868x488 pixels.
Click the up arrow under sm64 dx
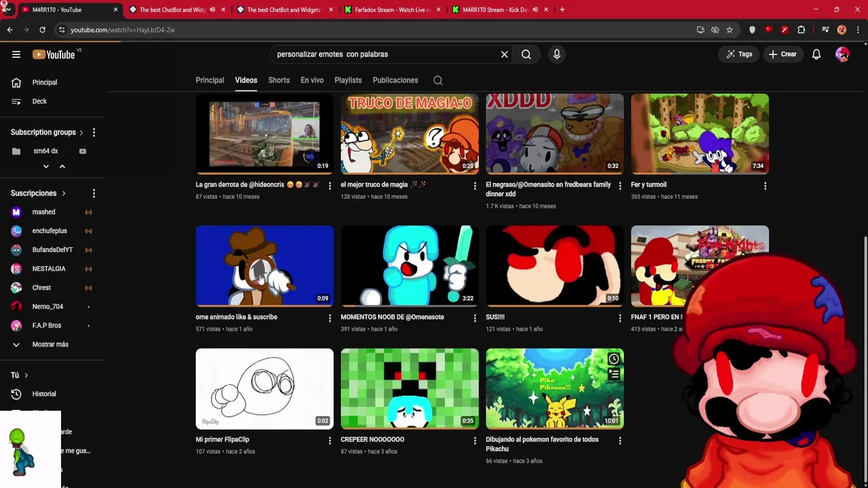(62, 166)
